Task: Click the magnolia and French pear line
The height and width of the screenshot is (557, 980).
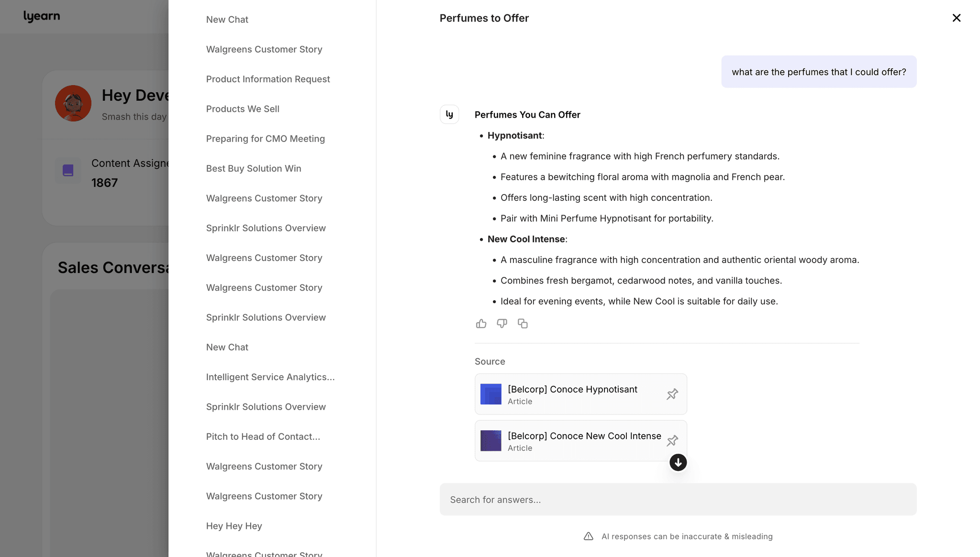Action: click(x=643, y=177)
